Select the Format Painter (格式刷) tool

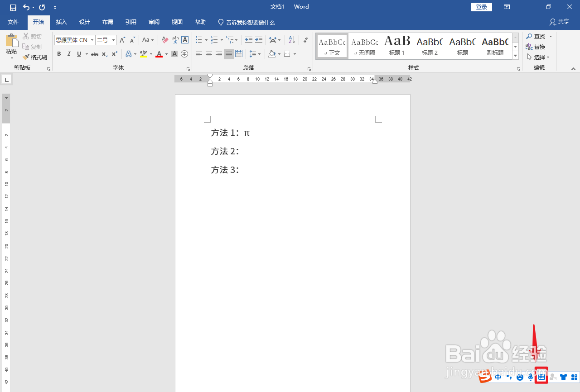[35, 57]
